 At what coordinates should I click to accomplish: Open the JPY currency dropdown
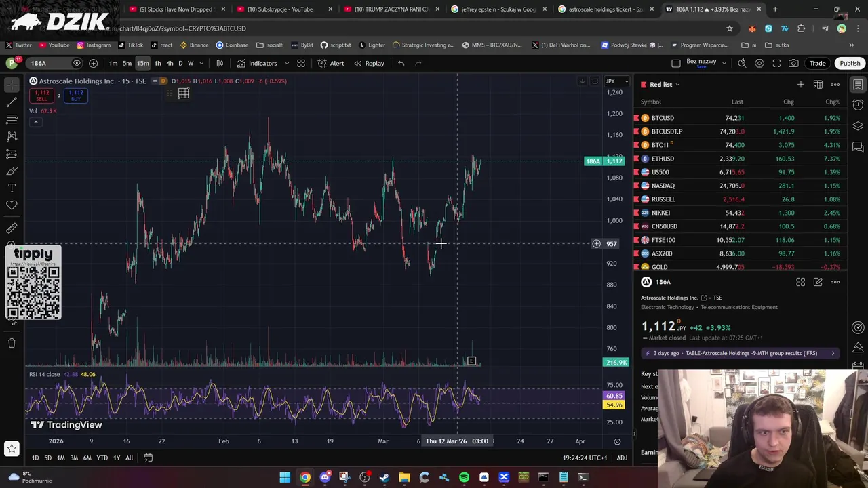tap(616, 81)
